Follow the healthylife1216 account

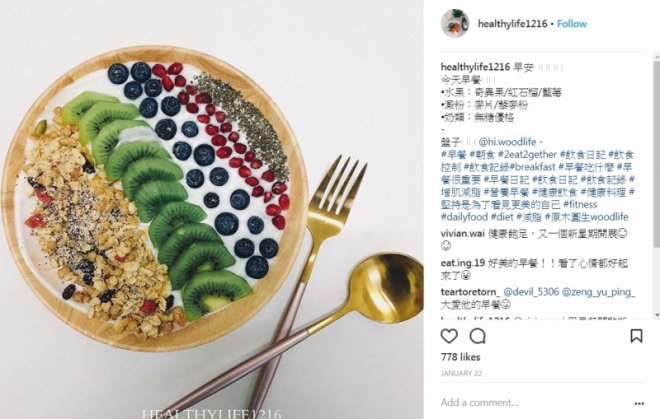click(572, 24)
